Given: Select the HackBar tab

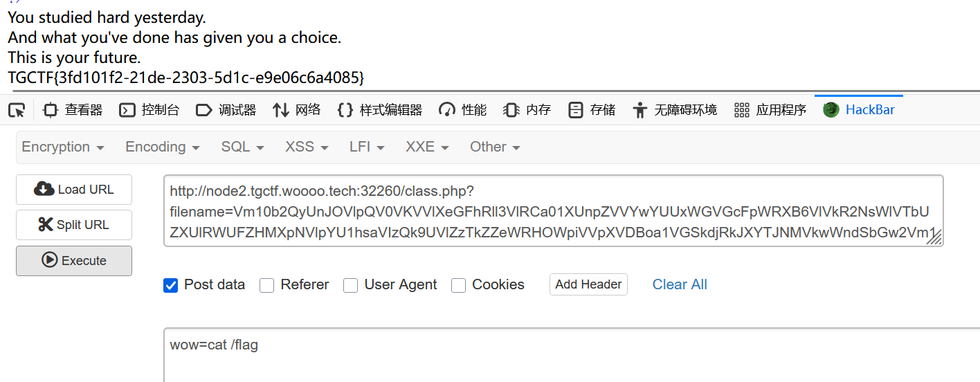Looking at the screenshot, I should [859, 110].
